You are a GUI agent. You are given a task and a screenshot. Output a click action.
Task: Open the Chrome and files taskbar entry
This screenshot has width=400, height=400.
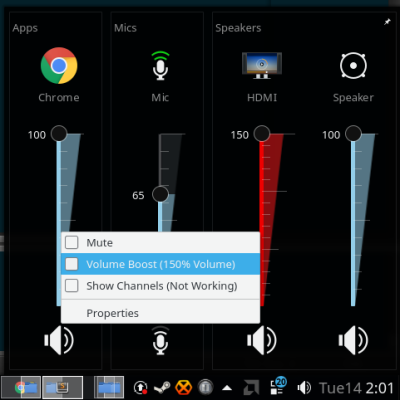[21, 387]
